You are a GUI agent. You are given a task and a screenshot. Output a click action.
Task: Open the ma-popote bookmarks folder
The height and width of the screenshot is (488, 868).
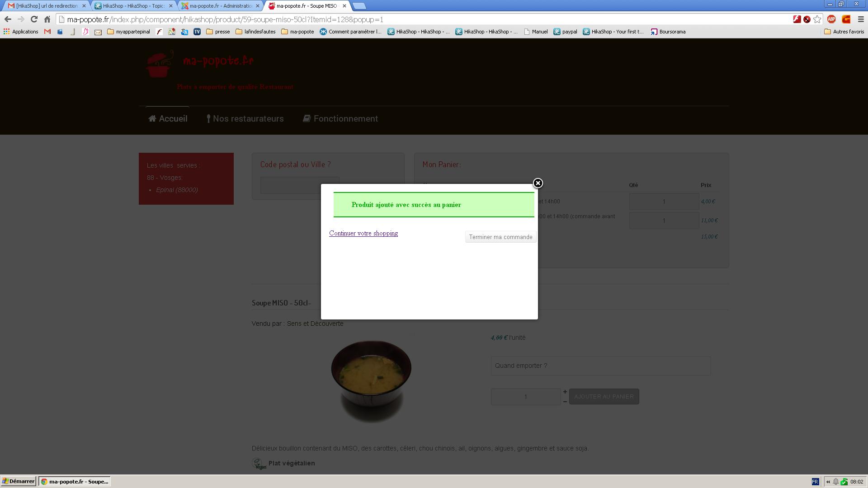click(297, 32)
